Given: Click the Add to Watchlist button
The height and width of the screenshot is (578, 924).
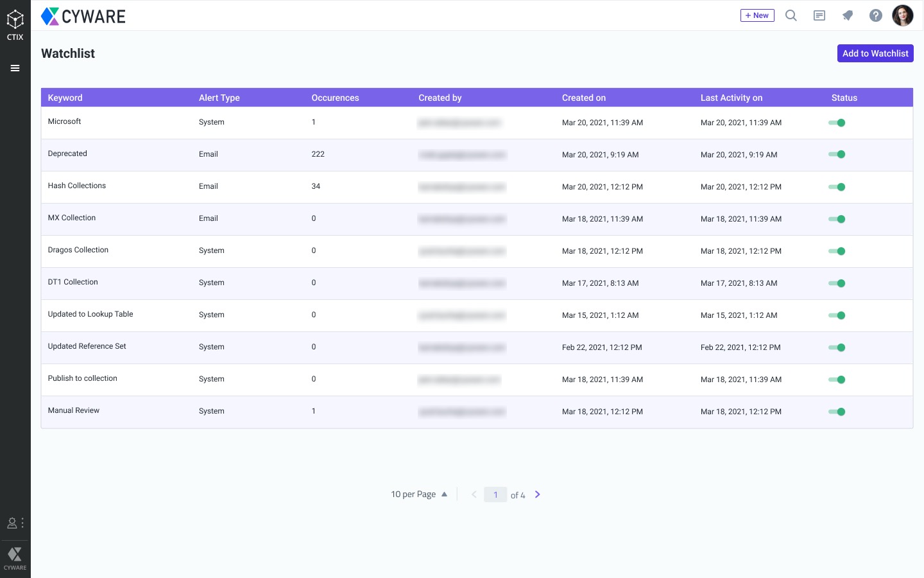Looking at the screenshot, I should click(x=875, y=53).
